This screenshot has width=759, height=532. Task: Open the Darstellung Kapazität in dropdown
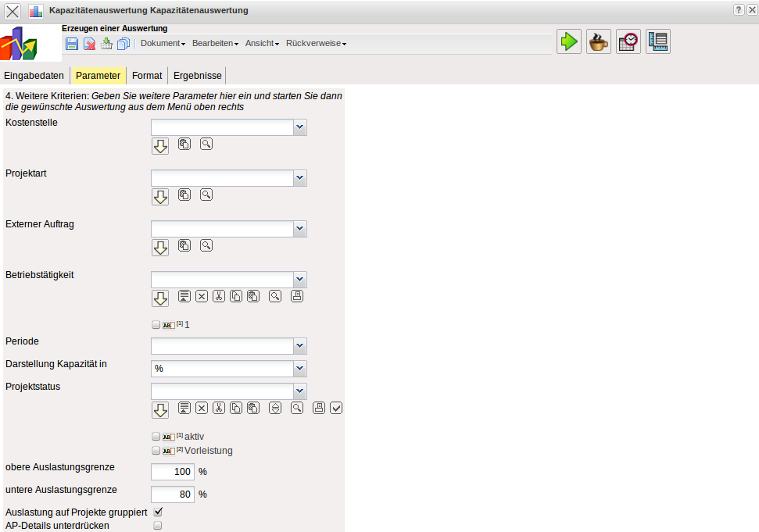[x=300, y=369]
